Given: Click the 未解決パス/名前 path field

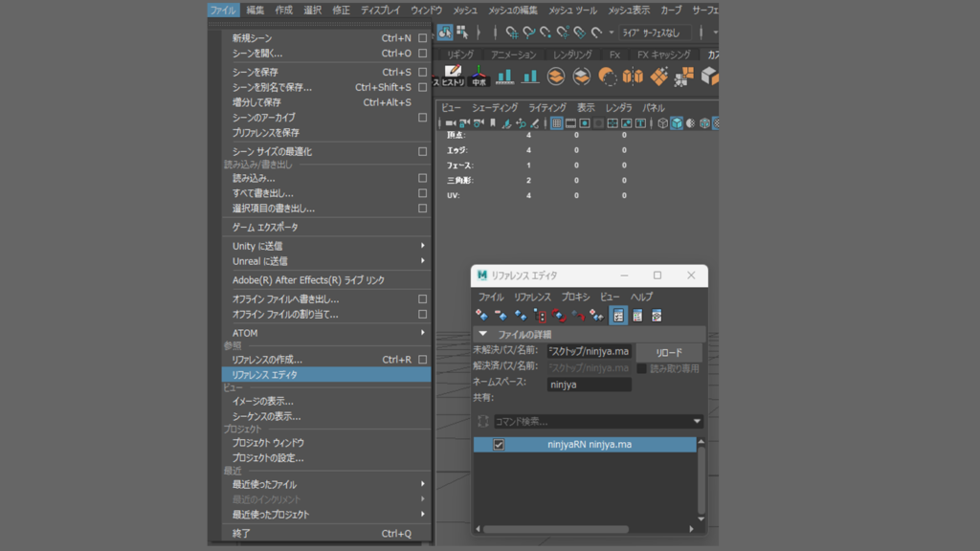Looking at the screenshot, I should pyautogui.click(x=589, y=351).
